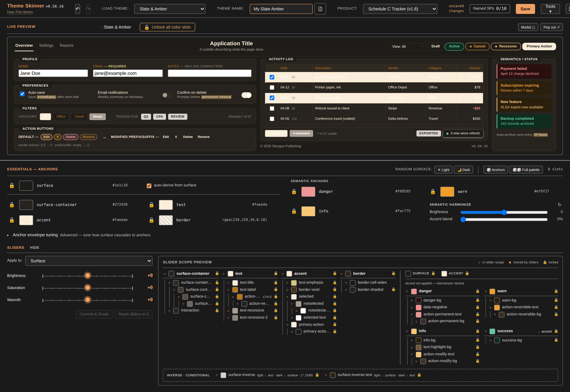This screenshot has width=570, height=392.
Task: Click lock beside success-bg row
Action: click(556, 340)
